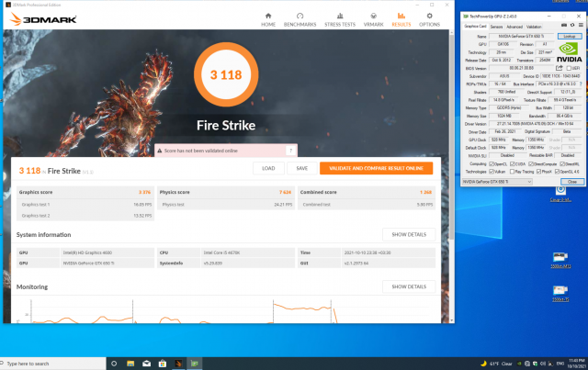Toggle the OpenCL checkbox

pos(492,163)
